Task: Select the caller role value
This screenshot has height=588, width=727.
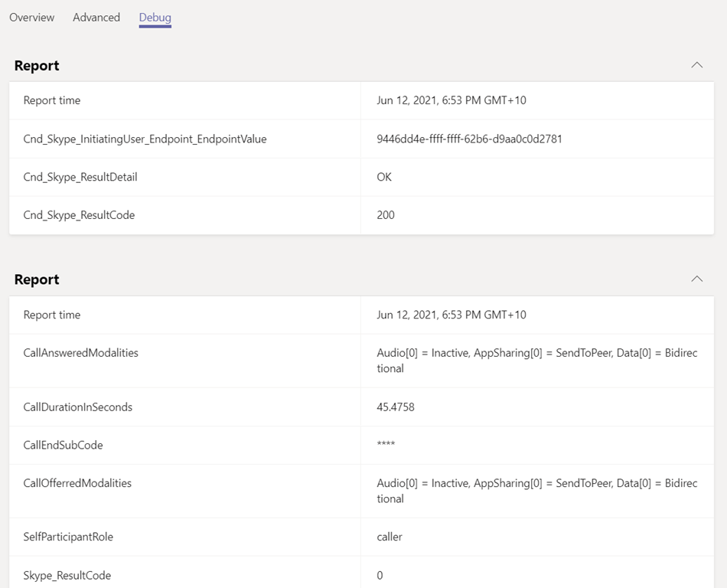Action: (x=390, y=537)
